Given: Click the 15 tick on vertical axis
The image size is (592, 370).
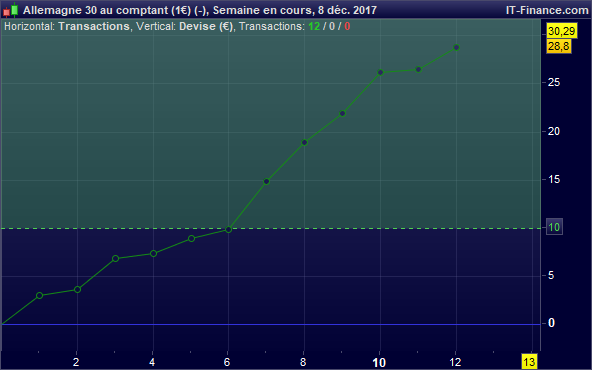Looking at the screenshot, I should click(x=554, y=179).
